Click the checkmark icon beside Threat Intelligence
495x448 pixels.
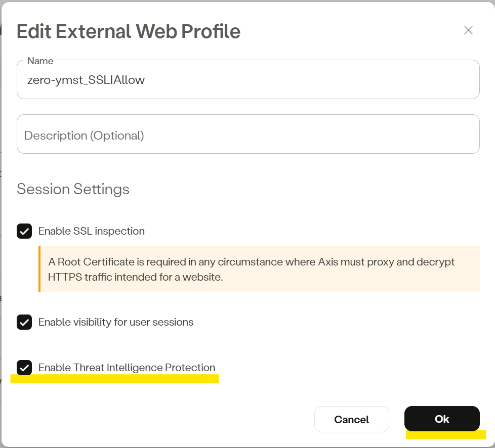(24, 368)
